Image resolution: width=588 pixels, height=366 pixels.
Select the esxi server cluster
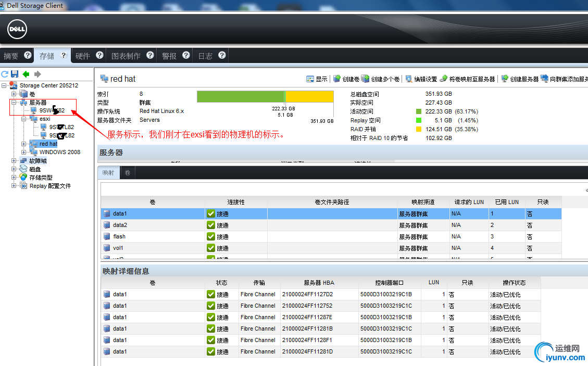pos(45,119)
